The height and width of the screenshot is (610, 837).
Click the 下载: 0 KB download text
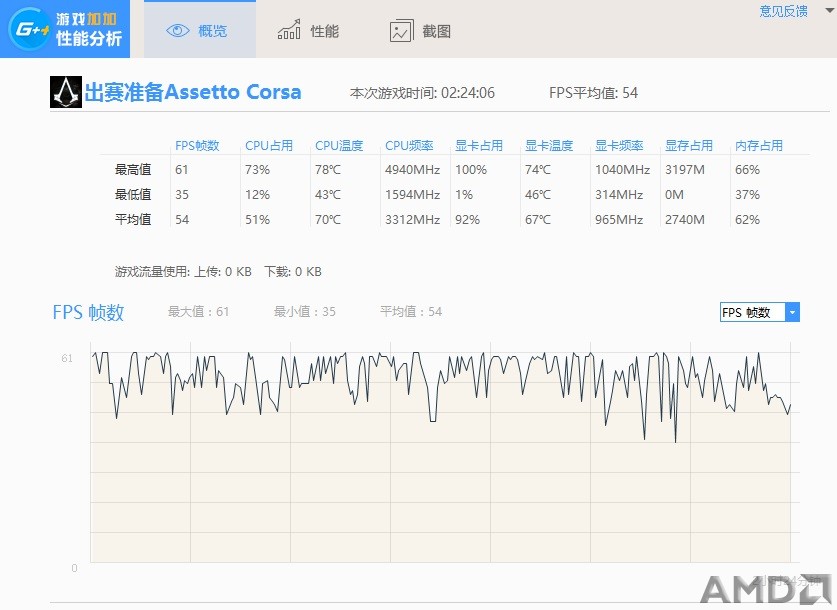pyautogui.click(x=293, y=272)
